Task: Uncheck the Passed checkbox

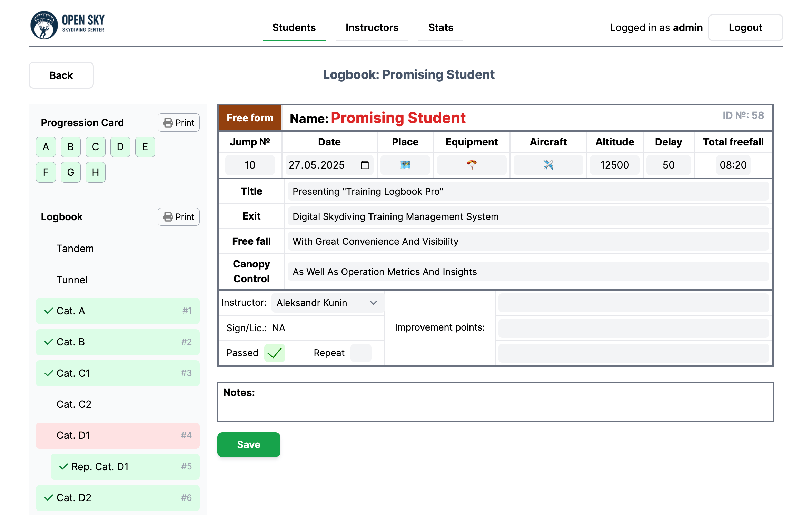Action: click(275, 353)
